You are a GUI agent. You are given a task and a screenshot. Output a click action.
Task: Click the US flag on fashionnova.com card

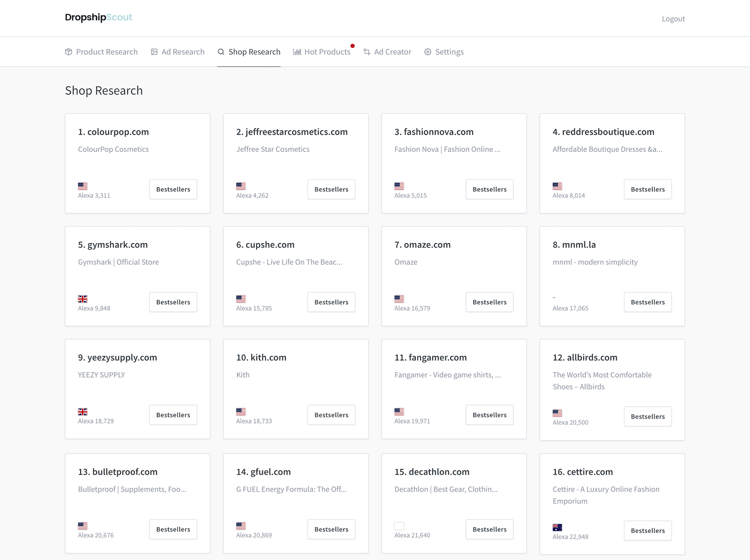[x=399, y=186]
